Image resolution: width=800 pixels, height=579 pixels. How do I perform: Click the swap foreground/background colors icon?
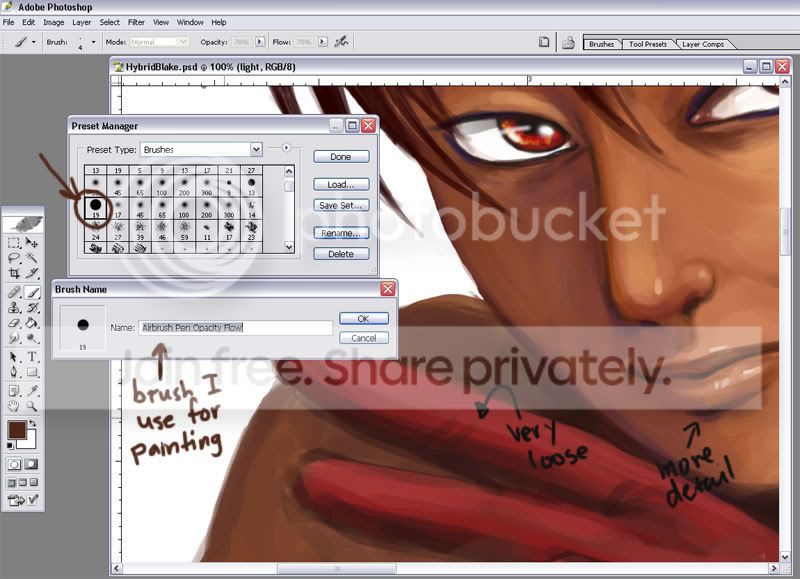tap(33, 423)
